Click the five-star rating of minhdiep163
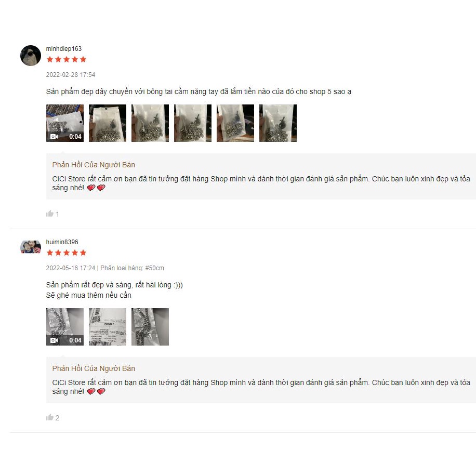Image resolution: width=476 pixels, height=476 pixels. pos(67,59)
